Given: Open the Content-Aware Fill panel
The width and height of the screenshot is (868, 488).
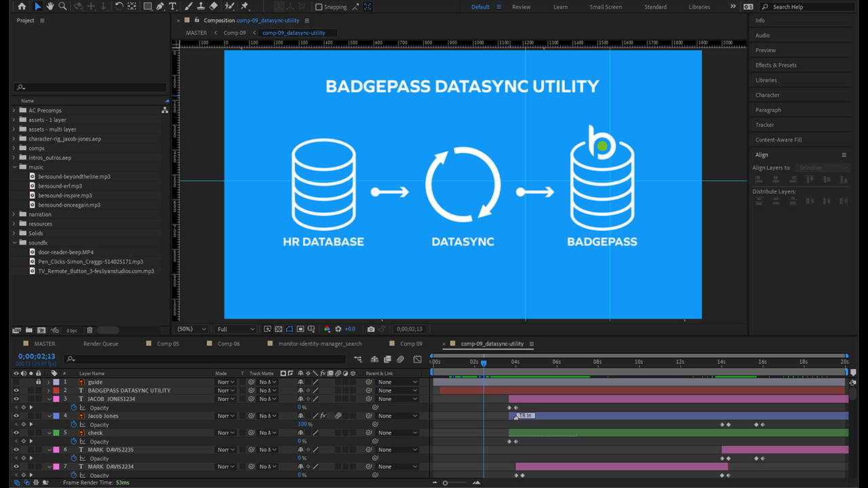Looking at the screenshot, I should coord(778,140).
